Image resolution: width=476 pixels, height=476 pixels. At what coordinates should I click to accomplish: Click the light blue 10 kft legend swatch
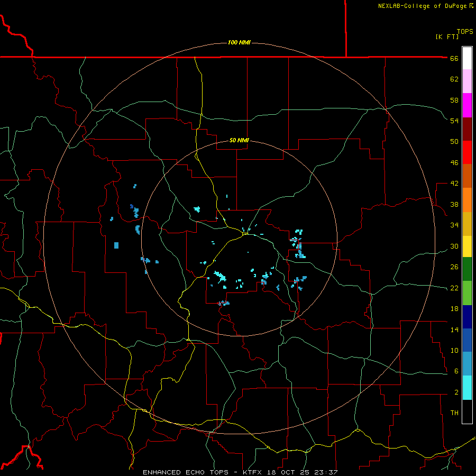[467, 364]
